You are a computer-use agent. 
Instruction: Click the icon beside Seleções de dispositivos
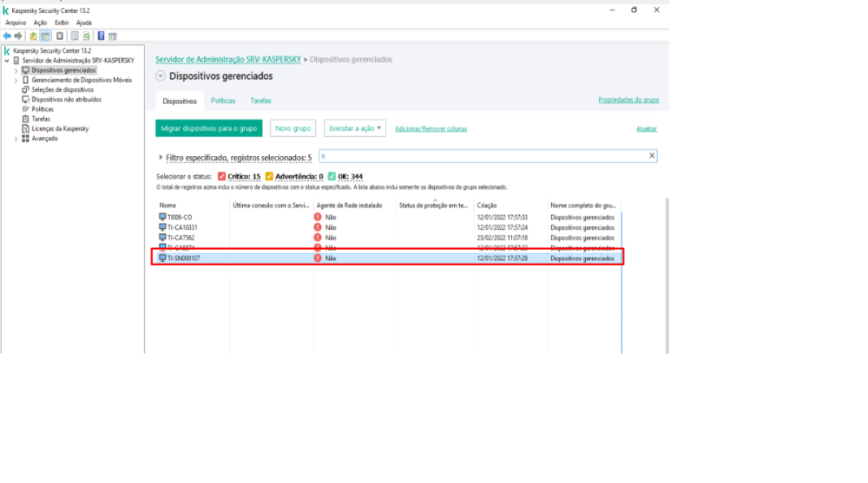pos(25,89)
